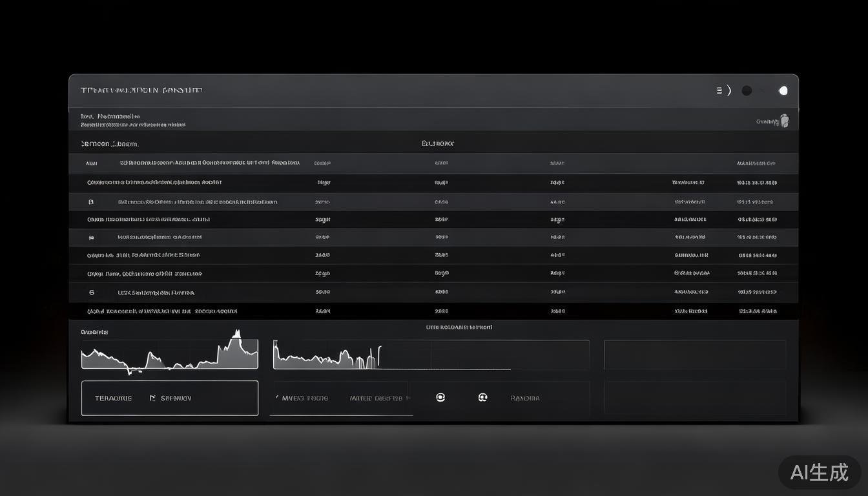Screen dimensions: 868x496
Task: Toggle the white circle switch in the header
Action: [783, 90]
